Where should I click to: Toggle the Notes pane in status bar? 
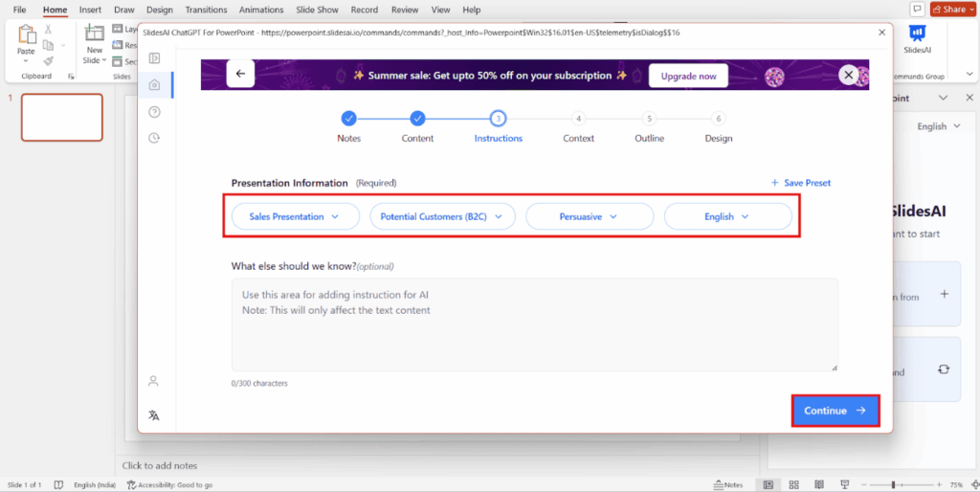pyautogui.click(x=728, y=485)
